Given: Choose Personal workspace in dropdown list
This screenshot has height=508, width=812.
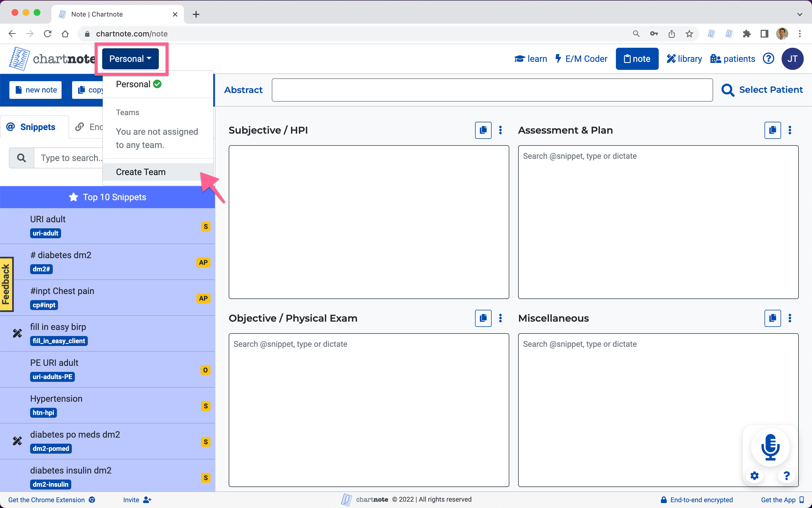Looking at the screenshot, I should (x=138, y=84).
